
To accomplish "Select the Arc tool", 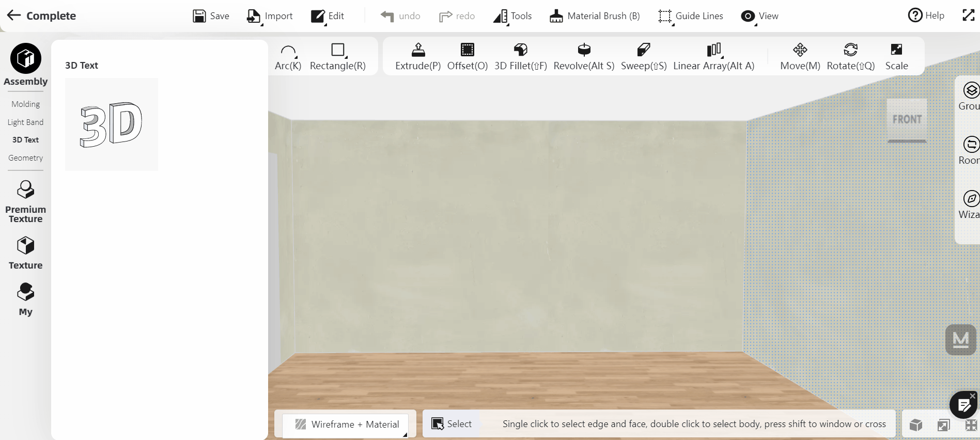I will [x=288, y=57].
